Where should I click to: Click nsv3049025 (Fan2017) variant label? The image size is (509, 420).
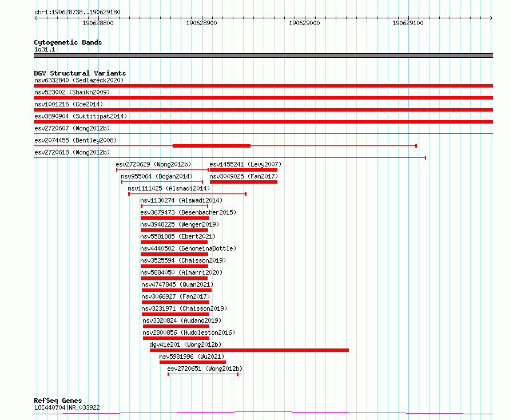pos(244,176)
